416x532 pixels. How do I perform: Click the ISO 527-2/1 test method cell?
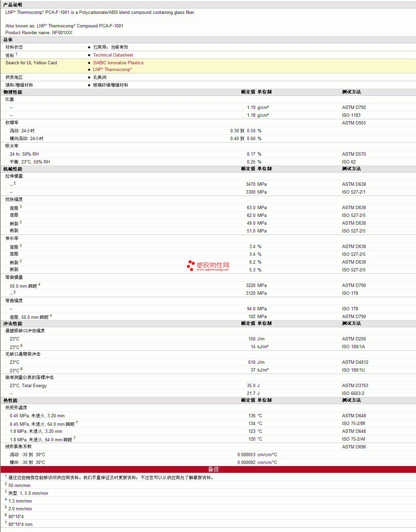354,192
